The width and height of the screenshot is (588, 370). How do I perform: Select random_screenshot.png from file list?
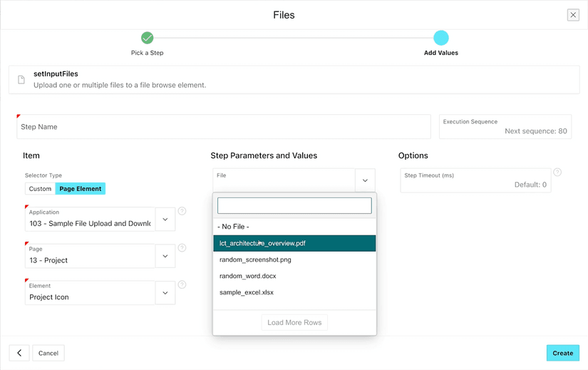point(255,259)
